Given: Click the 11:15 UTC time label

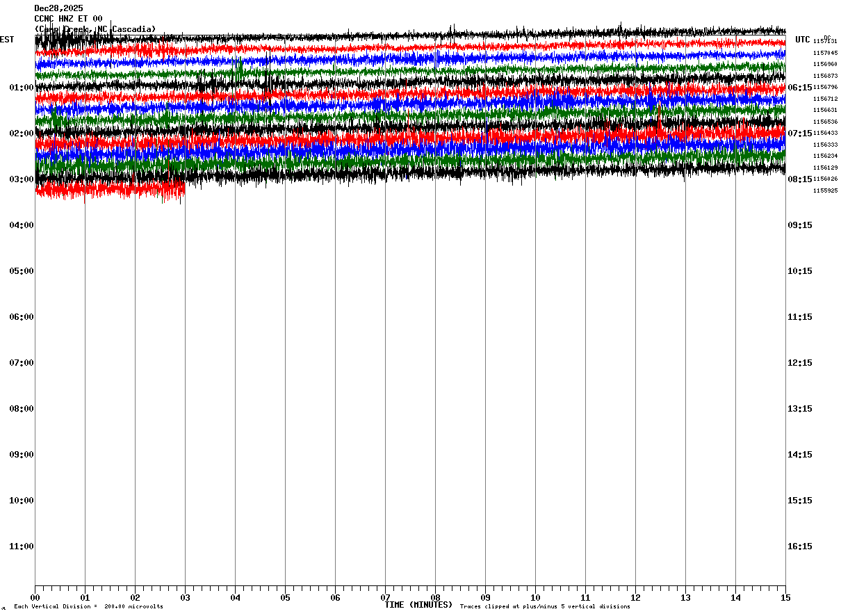Looking at the screenshot, I should [800, 317].
